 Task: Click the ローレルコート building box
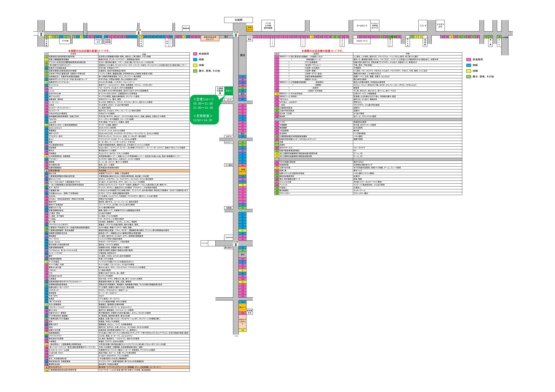362,25
